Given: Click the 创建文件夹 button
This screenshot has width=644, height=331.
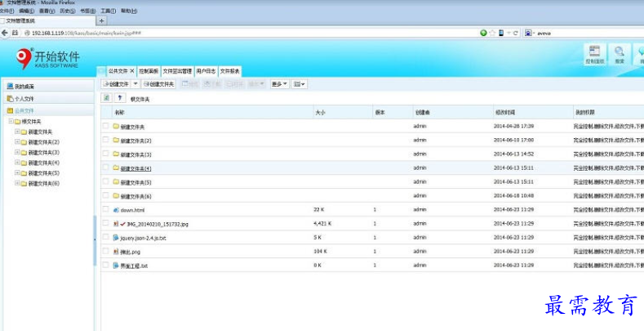Looking at the screenshot, I should 158,84.
